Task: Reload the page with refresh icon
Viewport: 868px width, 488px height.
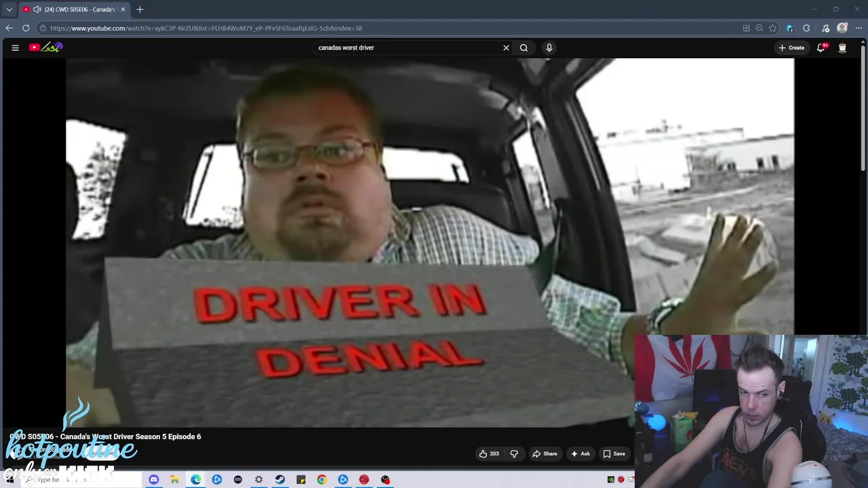Action: 26,28
